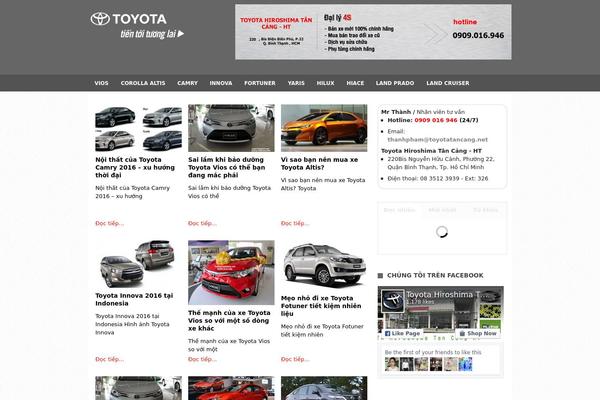Click the Facebook page profile picture

[x=393, y=301]
